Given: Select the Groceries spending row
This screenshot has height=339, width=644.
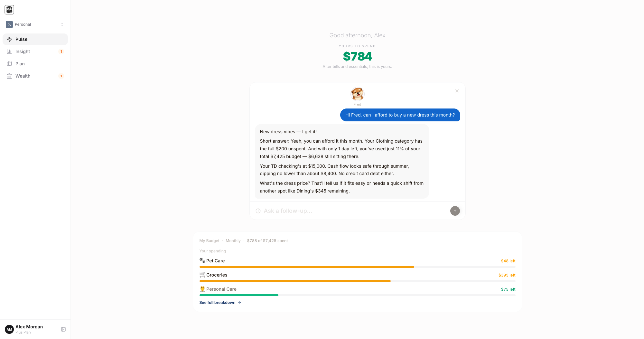Looking at the screenshot, I should pos(357,277).
